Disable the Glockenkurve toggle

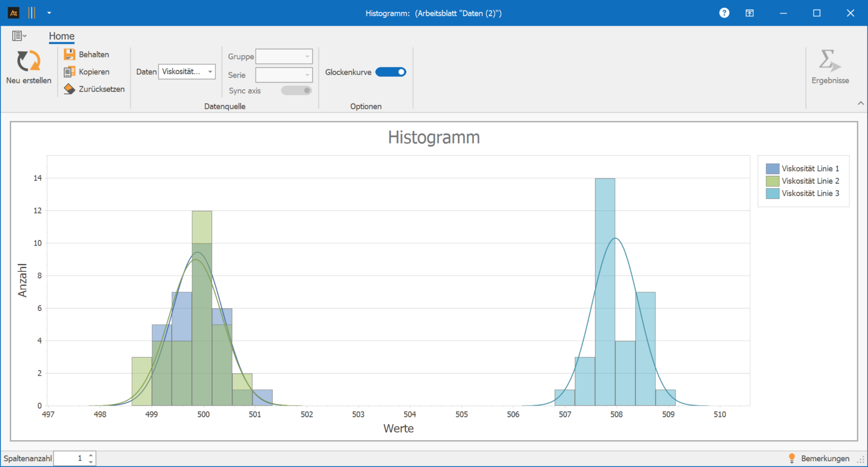click(x=391, y=72)
